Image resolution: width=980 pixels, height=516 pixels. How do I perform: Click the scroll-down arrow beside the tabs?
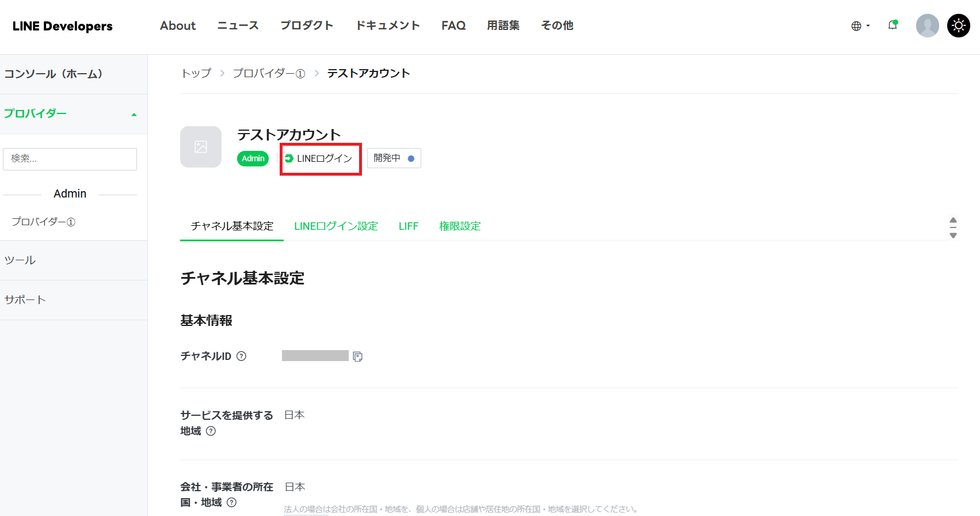pyautogui.click(x=953, y=236)
